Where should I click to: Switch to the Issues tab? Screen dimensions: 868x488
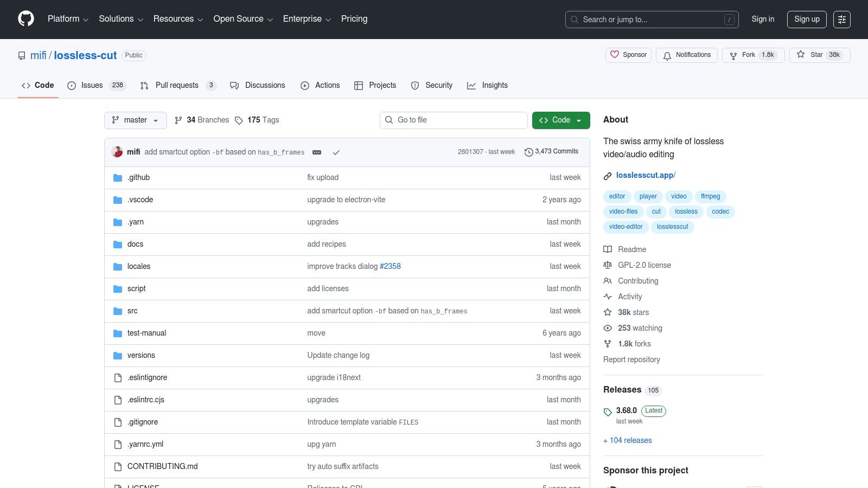pyautogui.click(x=97, y=85)
